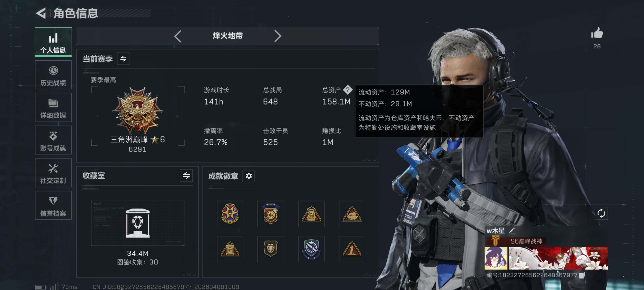Open the 社交定制 sidebar tab
The width and height of the screenshot is (644, 290).
coord(53,173)
